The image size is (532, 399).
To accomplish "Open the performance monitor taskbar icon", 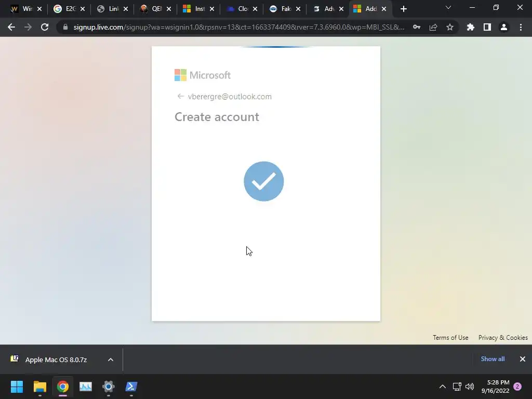I will tap(86, 387).
